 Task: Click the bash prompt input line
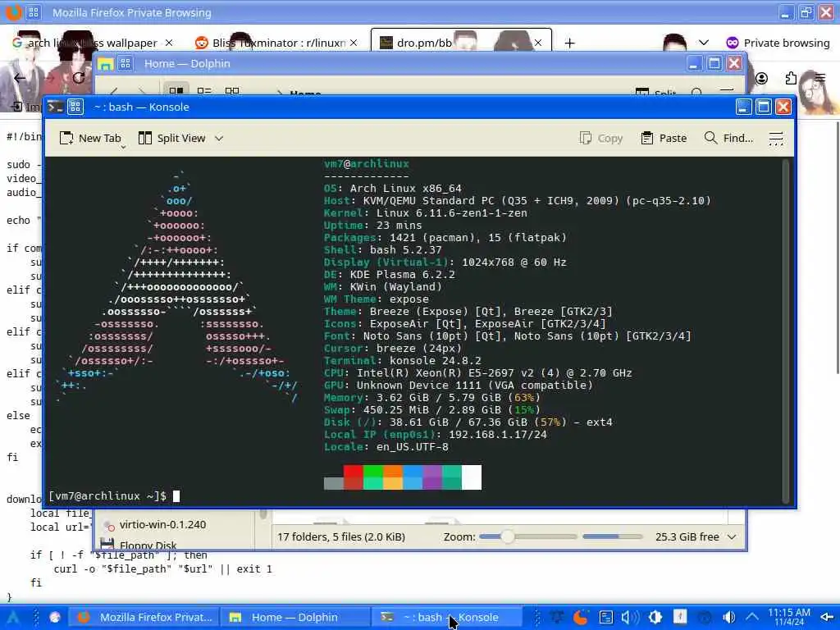click(114, 496)
